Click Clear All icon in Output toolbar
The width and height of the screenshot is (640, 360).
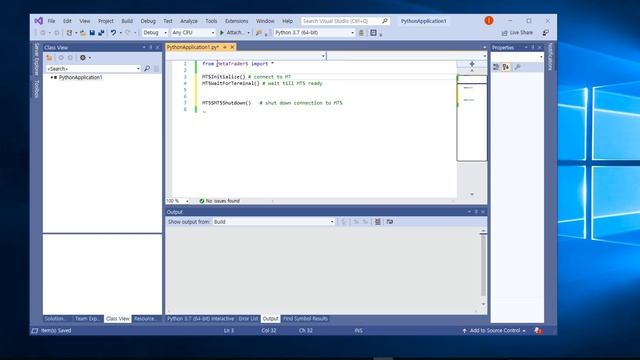click(378, 222)
